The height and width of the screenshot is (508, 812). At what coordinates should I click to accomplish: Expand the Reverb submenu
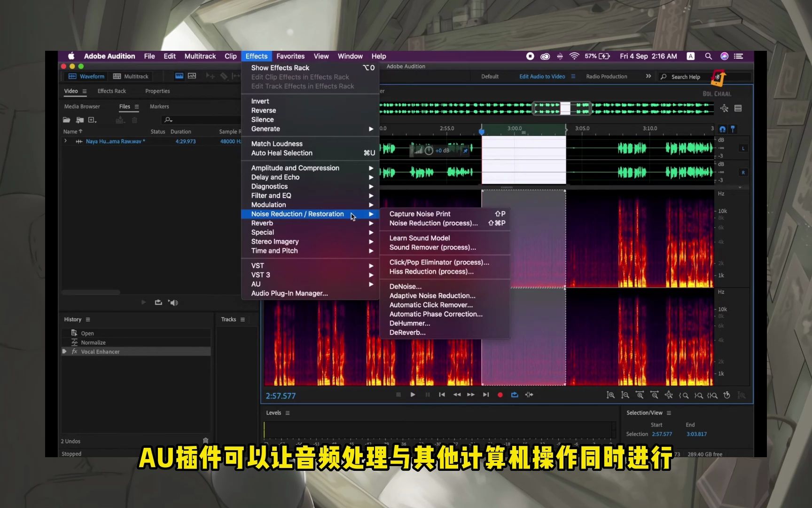tap(310, 223)
